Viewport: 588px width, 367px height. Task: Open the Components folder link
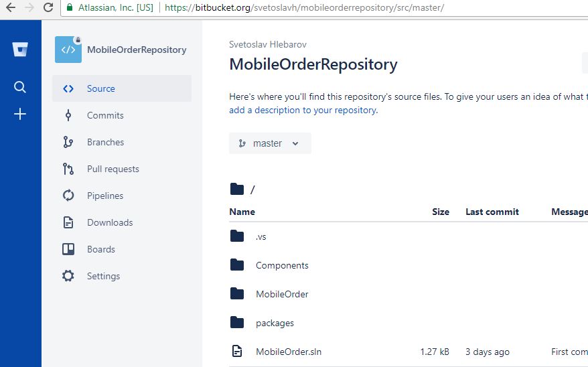coord(282,265)
